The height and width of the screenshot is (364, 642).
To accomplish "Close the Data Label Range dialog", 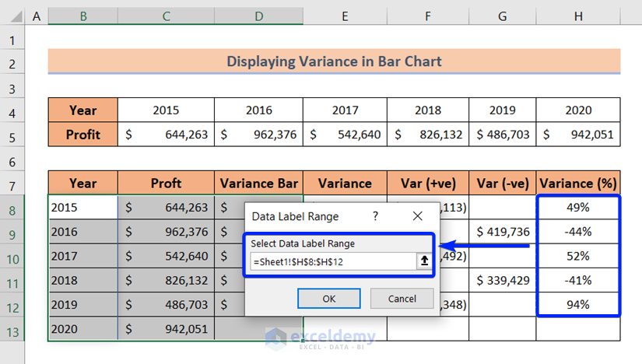I will (x=417, y=215).
